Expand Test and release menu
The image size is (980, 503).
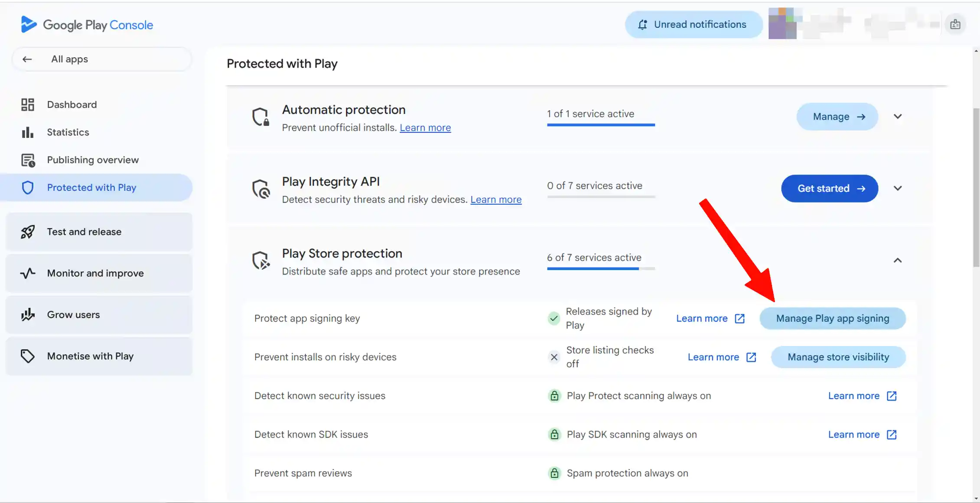(99, 232)
